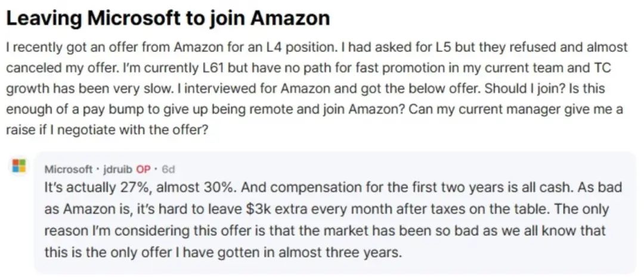Click the word 'raise' starting the last line

tap(17, 130)
